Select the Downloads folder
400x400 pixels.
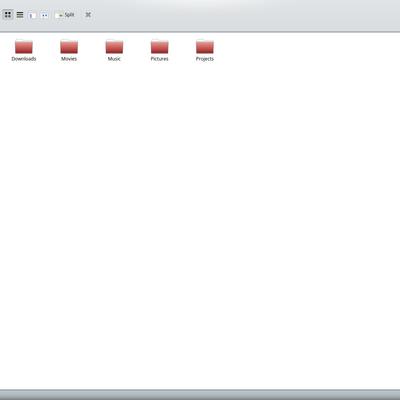click(x=24, y=50)
